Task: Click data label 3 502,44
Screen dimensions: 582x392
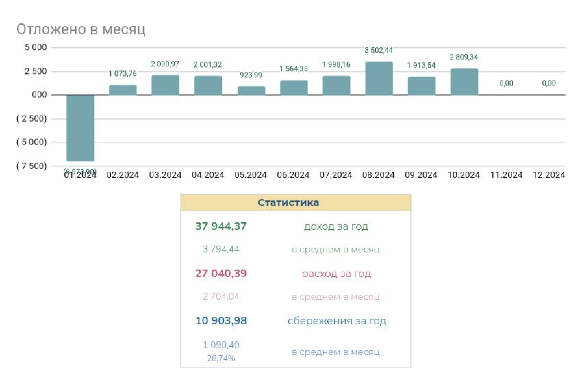Action: [379, 50]
